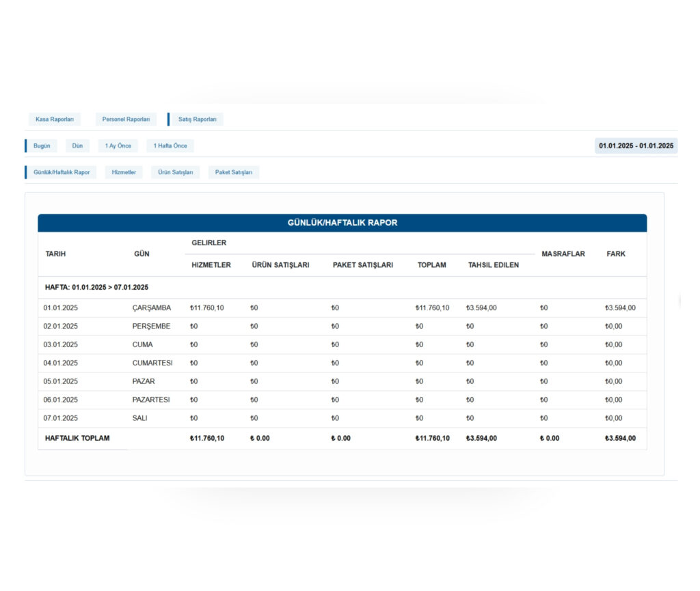Click the MASRAFLAR column header
700x591 pixels.
[x=563, y=254]
